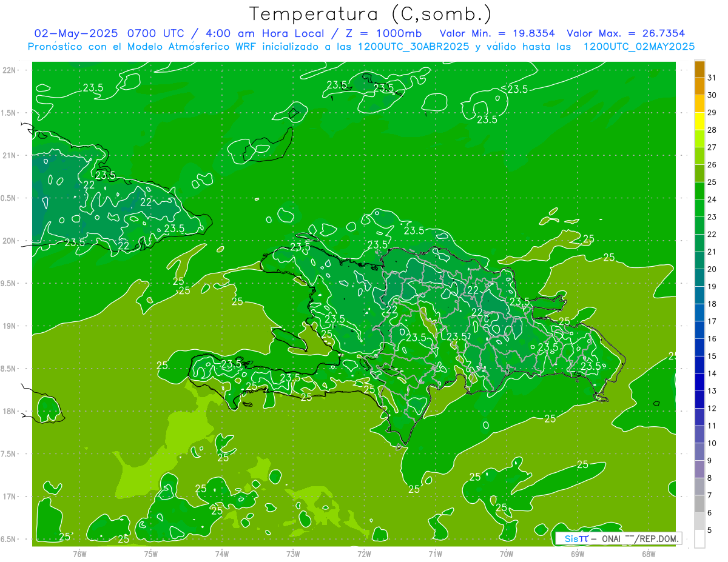
Task: Click legend value 16 on the color bar
Action: pyautogui.click(x=712, y=339)
